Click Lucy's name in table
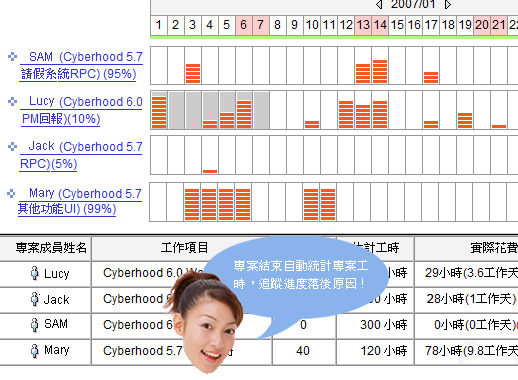Image resolution: width=518 pixels, height=380 pixels. click(x=56, y=274)
